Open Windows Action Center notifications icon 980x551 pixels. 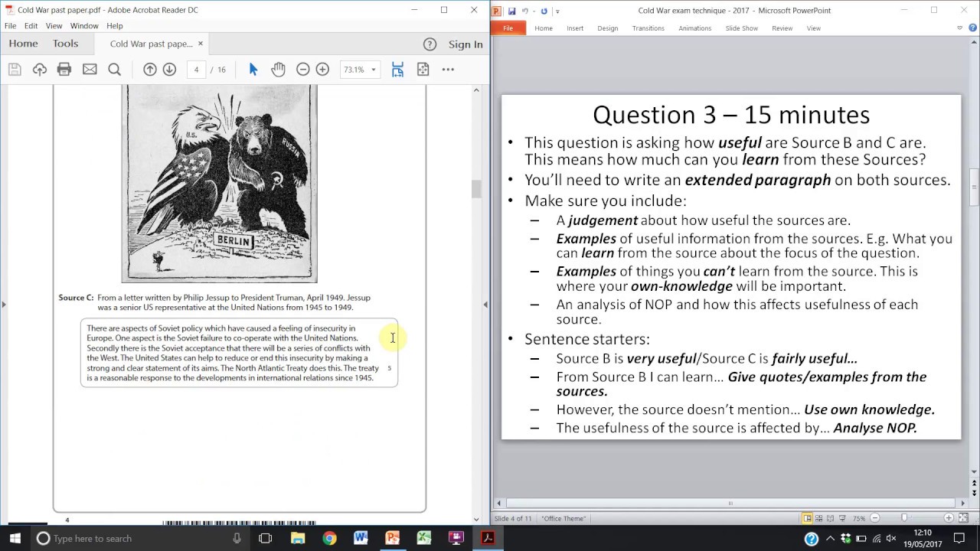[x=959, y=539]
